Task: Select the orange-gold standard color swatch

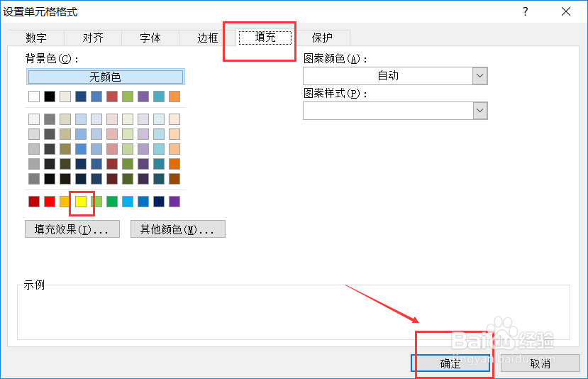Action: tap(65, 202)
